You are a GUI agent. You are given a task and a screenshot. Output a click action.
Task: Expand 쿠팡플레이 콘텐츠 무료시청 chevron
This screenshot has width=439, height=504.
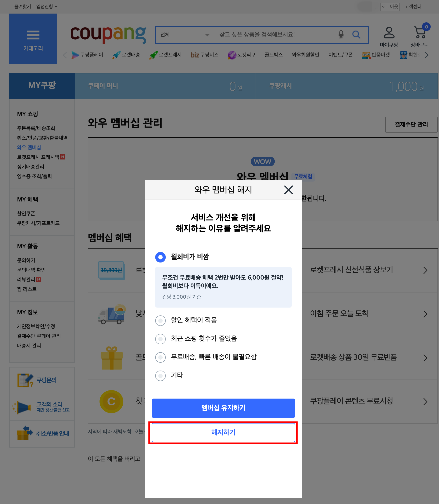point(425,402)
